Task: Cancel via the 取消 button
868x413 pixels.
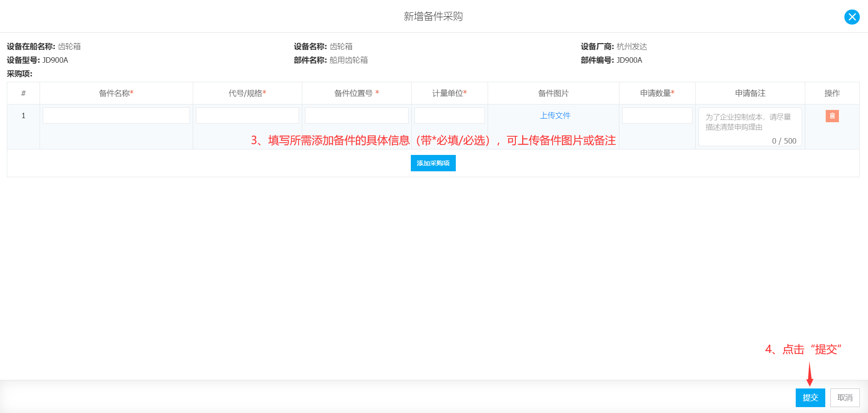Action: [x=845, y=398]
